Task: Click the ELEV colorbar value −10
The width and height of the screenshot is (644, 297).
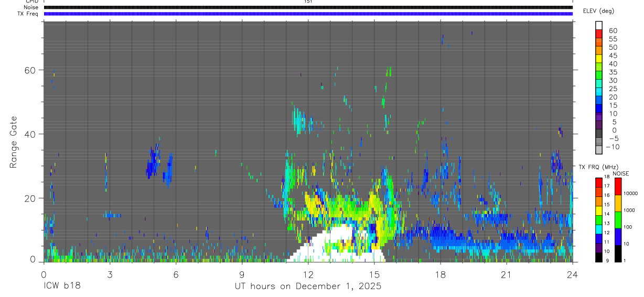Action: (x=613, y=147)
